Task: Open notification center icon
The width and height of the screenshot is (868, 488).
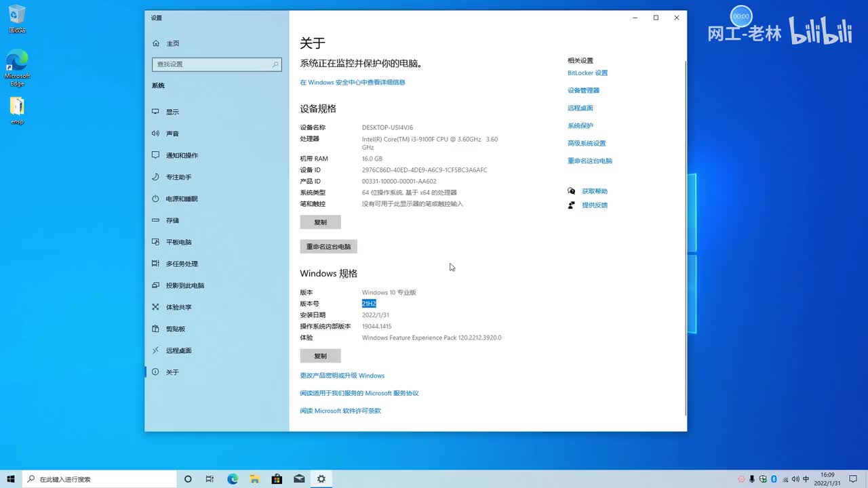Action: pos(853,479)
